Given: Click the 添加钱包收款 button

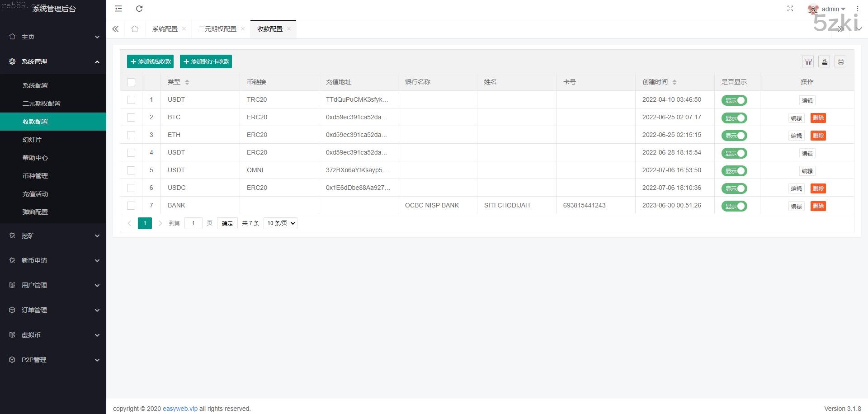Looking at the screenshot, I should pos(150,61).
